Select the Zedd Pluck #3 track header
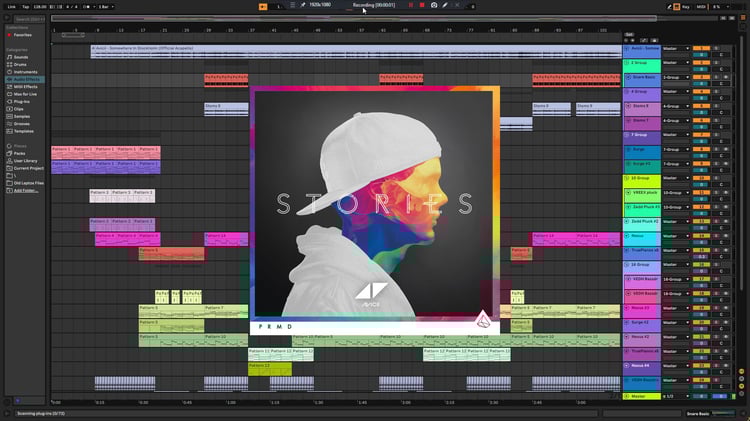The height and width of the screenshot is (421, 750). point(642,210)
